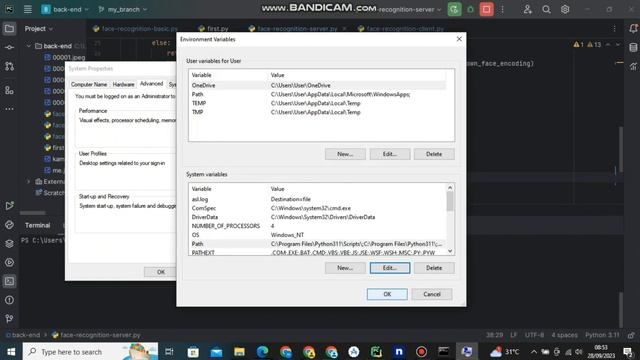The width and height of the screenshot is (640, 360).
Task: Open the Services tool window icon
Action: coord(9,262)
